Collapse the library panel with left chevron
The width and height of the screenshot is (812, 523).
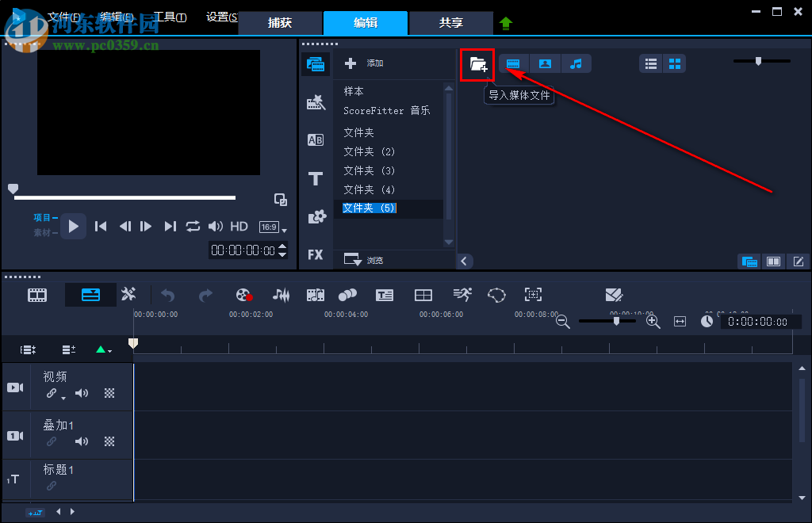[x=465, y=261]
